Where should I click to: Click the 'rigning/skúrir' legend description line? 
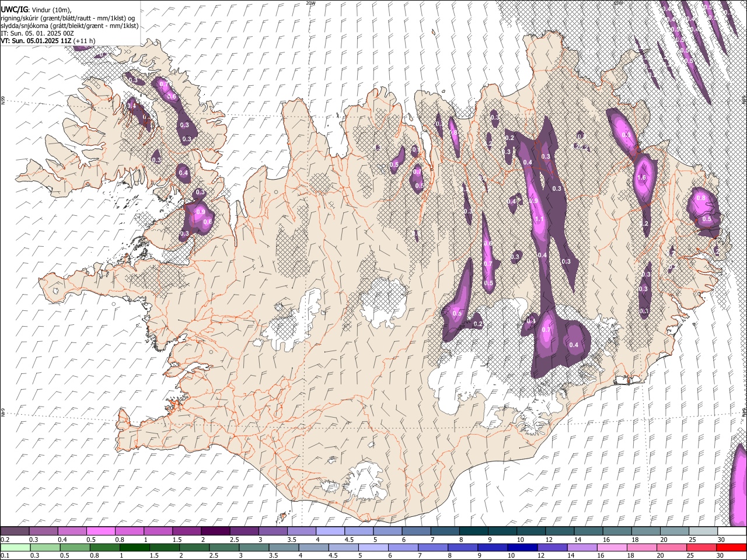pyautogui.click(x=69, y=18)
